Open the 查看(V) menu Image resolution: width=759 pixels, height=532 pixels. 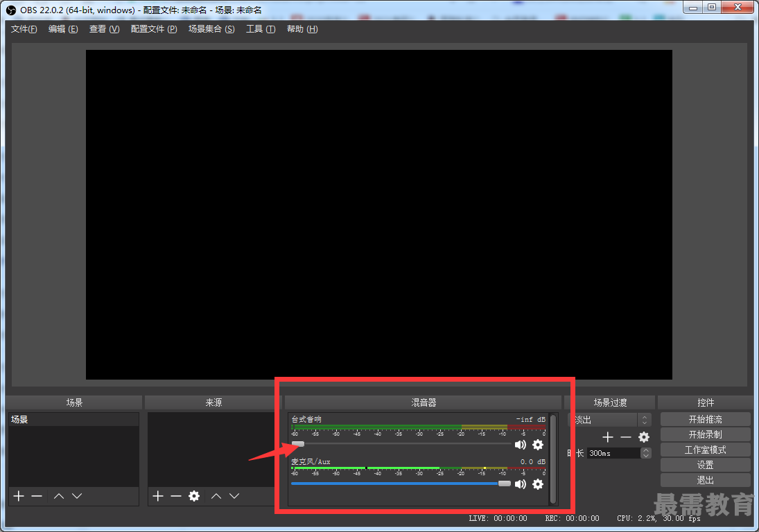(104, 29)
